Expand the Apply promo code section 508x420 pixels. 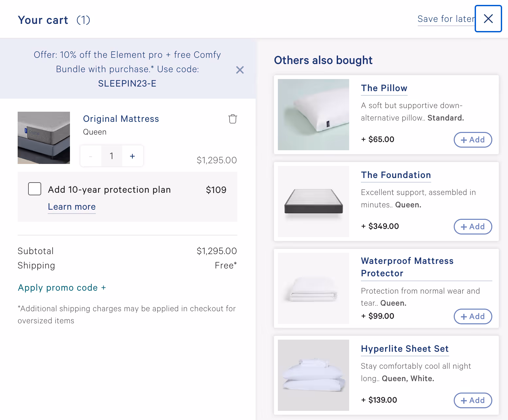click(62, 288)
